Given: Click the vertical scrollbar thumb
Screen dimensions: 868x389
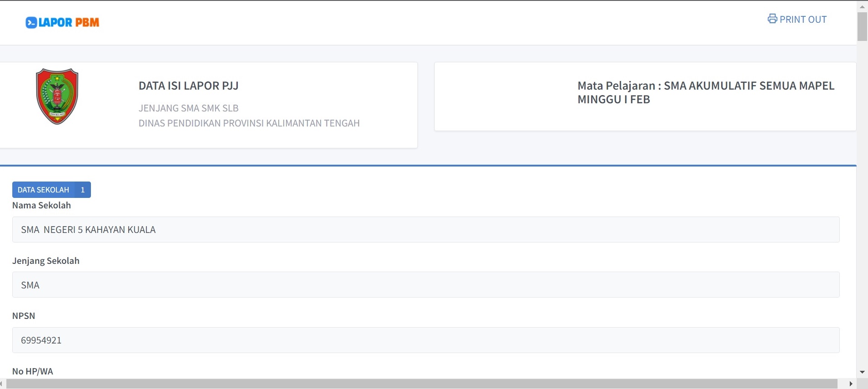Looking at the screenshot, I should coord(862,27).
